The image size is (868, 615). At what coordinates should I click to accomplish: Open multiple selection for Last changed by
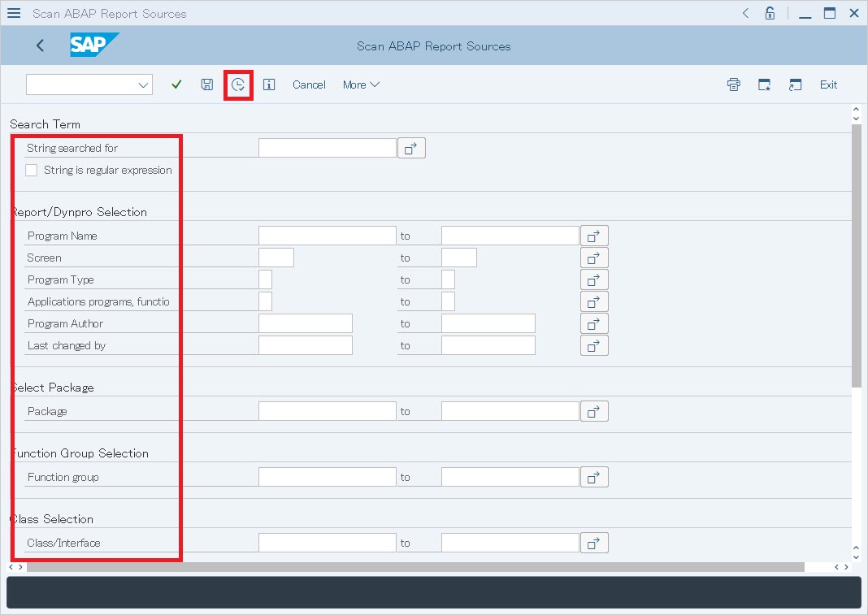coord(594,345)
